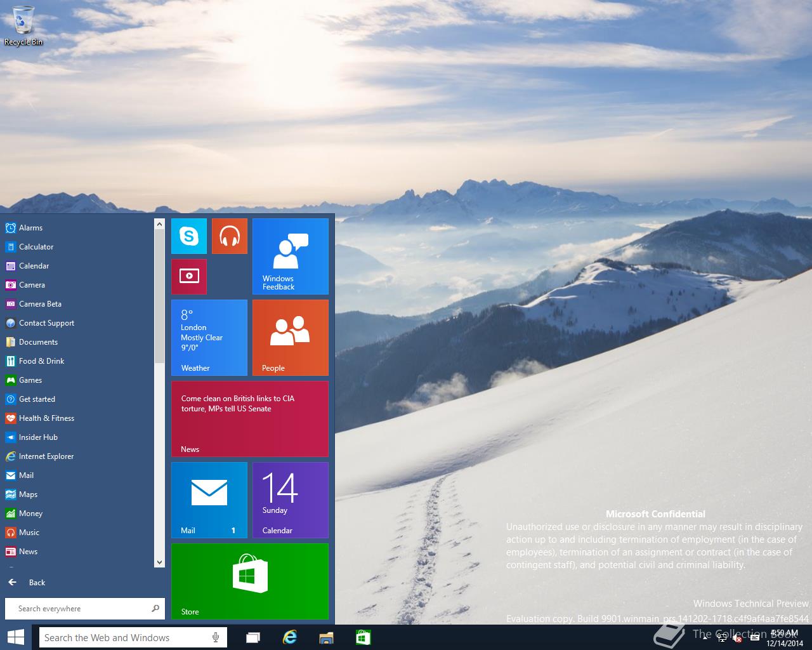Open Internet Explorer from the taskbar

tap(290, 637)
